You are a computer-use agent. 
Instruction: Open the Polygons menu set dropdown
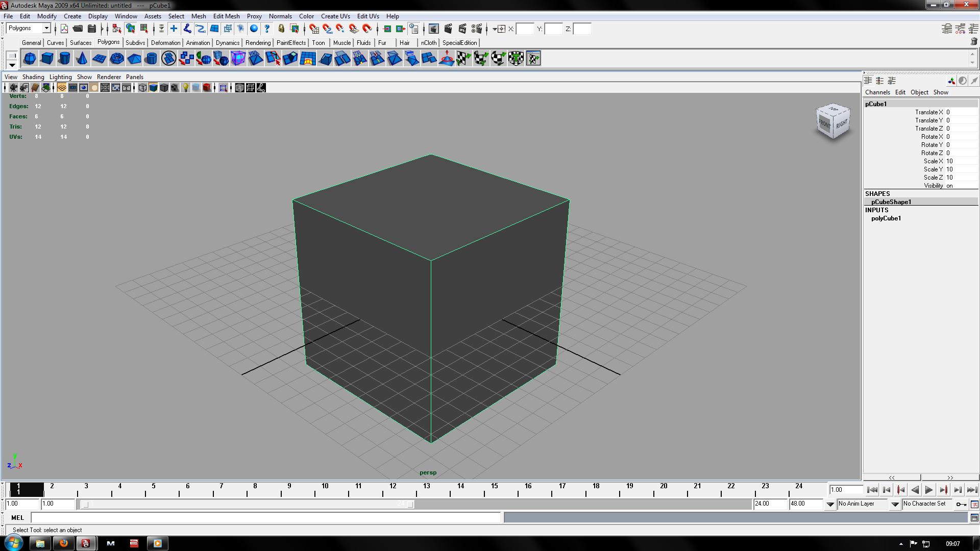tap(46, 29)
